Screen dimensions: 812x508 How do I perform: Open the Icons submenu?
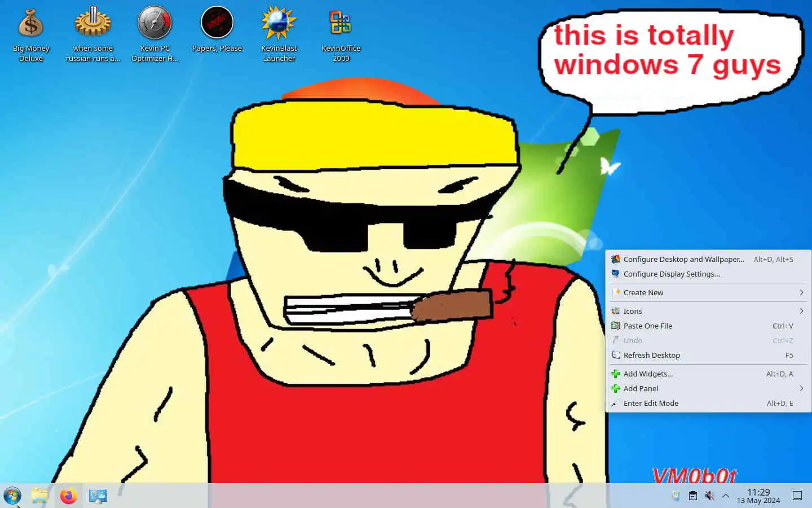tap(708, 311)
